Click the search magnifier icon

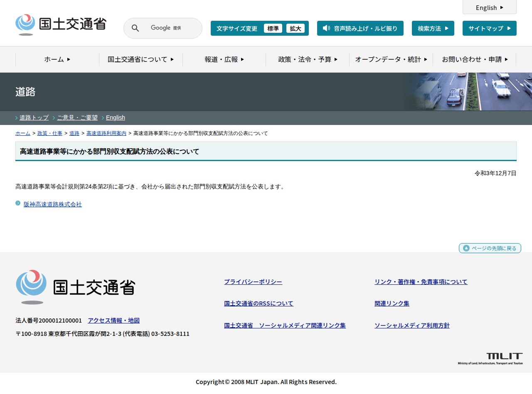135,28
